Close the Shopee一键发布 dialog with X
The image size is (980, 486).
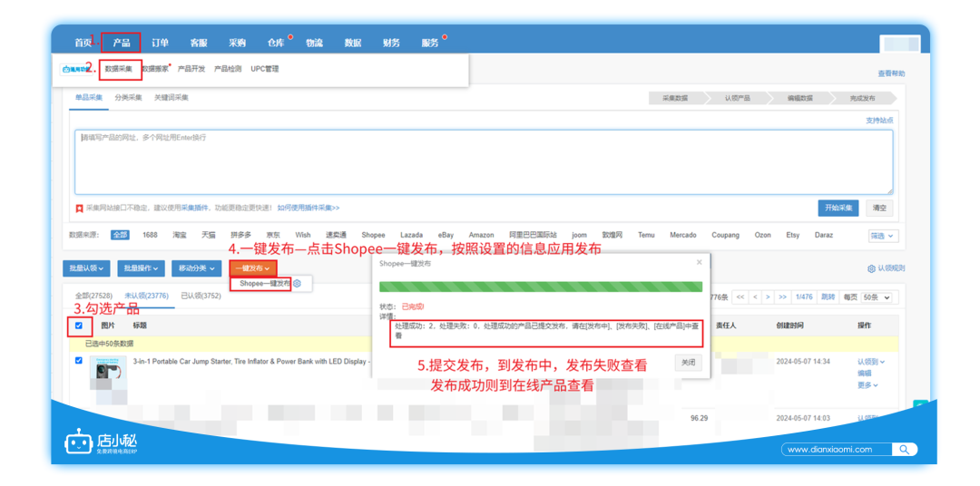pyautogui.click(x=699, y=262)
